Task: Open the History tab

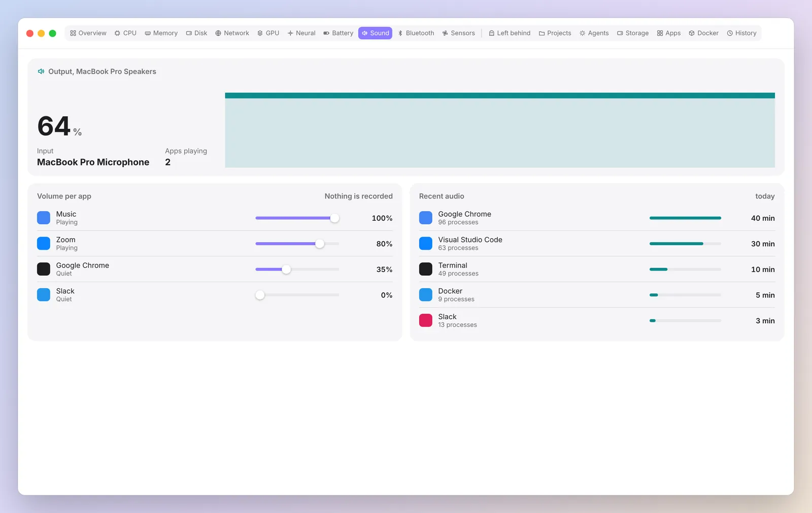Action: [741, 33]
